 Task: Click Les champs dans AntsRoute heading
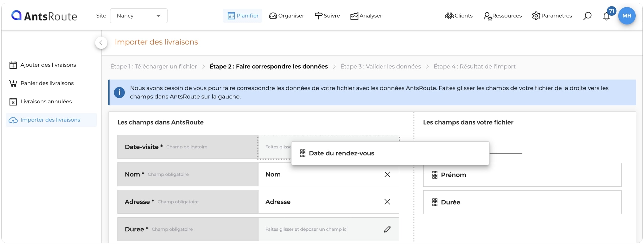pos(160,122)
